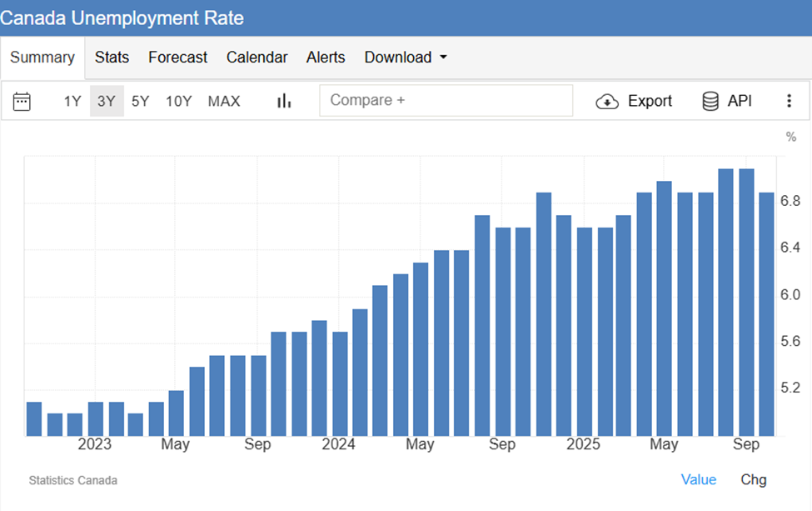
Task: Select the 1Y time range
Action: click(x=72, y=102)
